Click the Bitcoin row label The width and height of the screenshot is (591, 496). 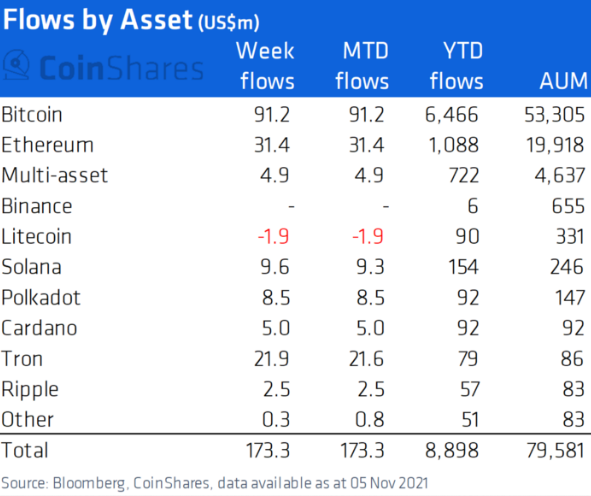pyautogui.click(x=32, y=115)
